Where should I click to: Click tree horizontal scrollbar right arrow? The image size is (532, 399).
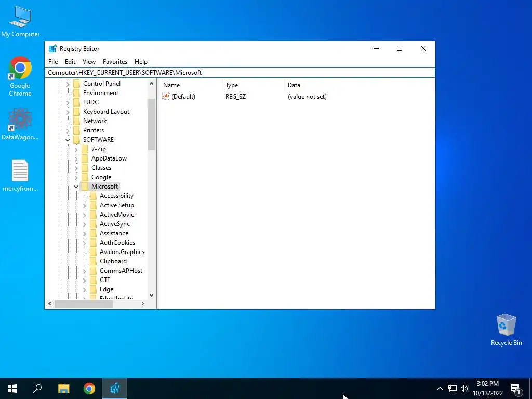click(x=143, y=303)
